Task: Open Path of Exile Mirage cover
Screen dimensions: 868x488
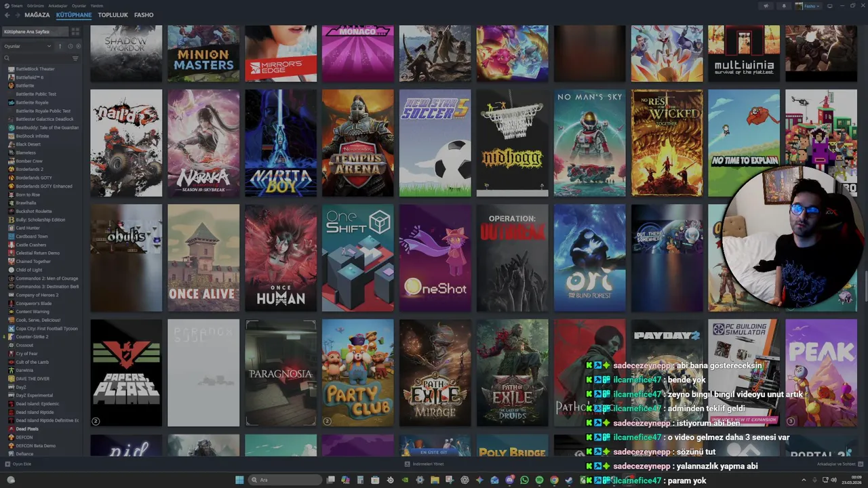Action: pyautogui.click(x=435, y=373)
